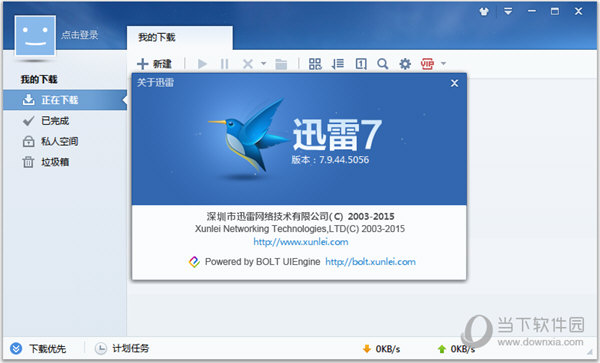600x363 pixels.
Task: Pause download using the pause icon
Action: (225, 63)
